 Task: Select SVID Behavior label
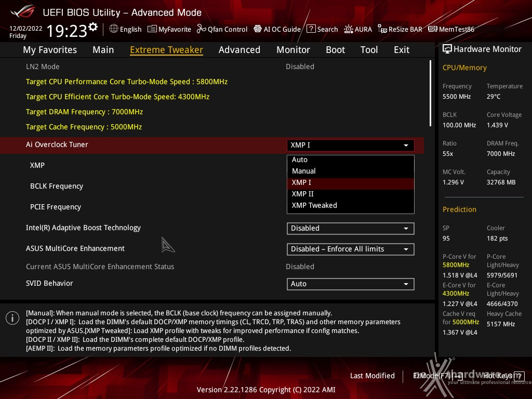tap(49, 283)
